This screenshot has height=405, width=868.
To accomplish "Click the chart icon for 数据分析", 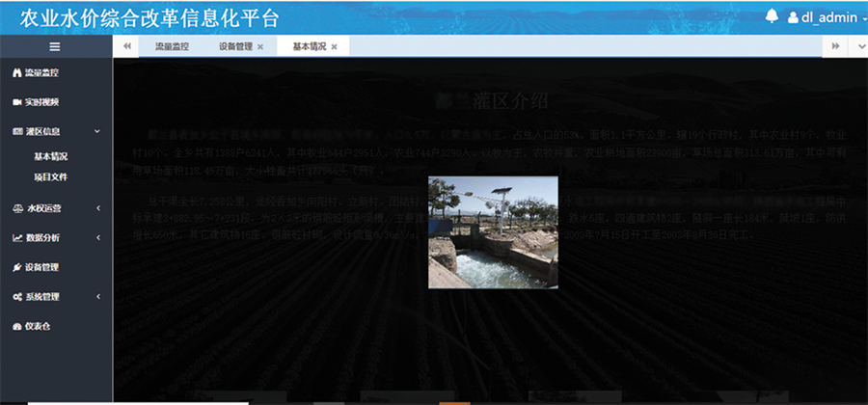I will tap(17, 237).
